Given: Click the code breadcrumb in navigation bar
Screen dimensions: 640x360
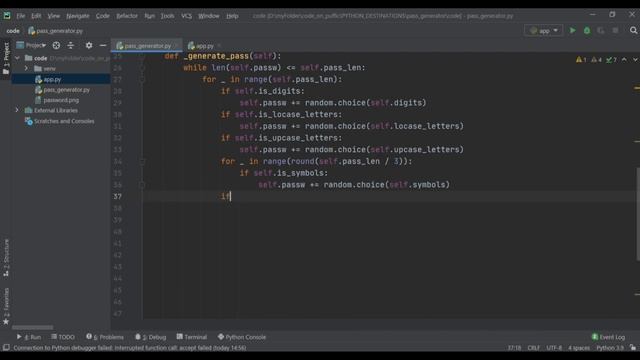Looking at the screenshot, I should coord(13,31).
